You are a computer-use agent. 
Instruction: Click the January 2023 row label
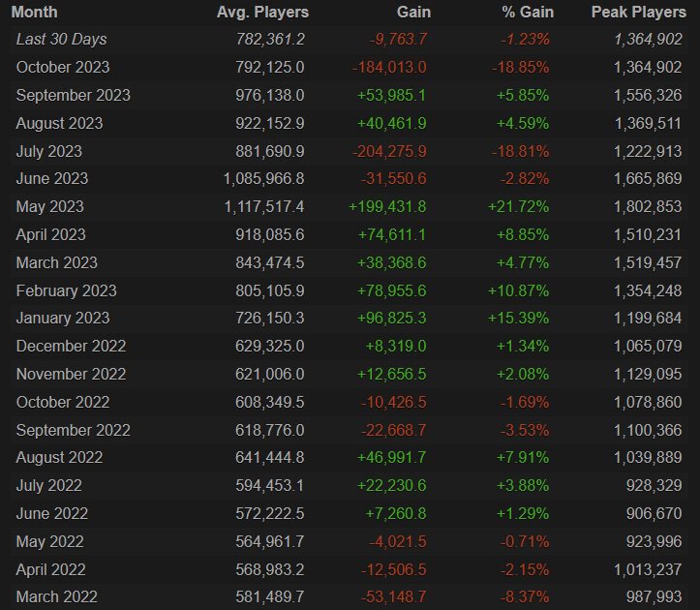click(63, 319)
